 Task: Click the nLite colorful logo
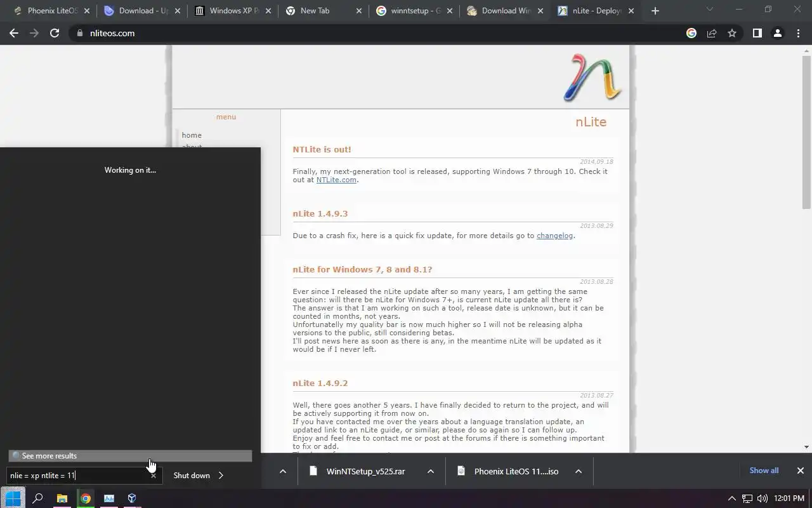pos(593,77)
